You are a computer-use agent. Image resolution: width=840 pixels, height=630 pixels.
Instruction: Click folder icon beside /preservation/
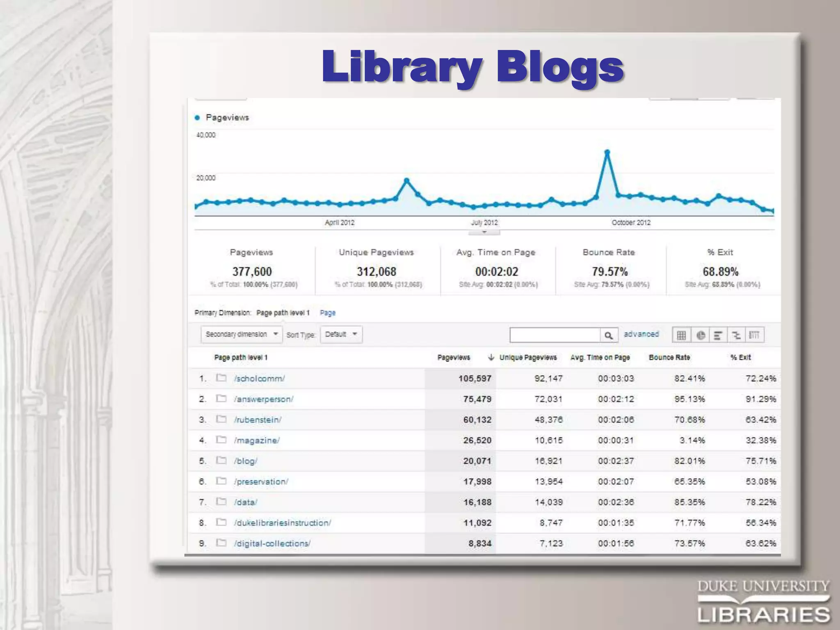point(221,480)
